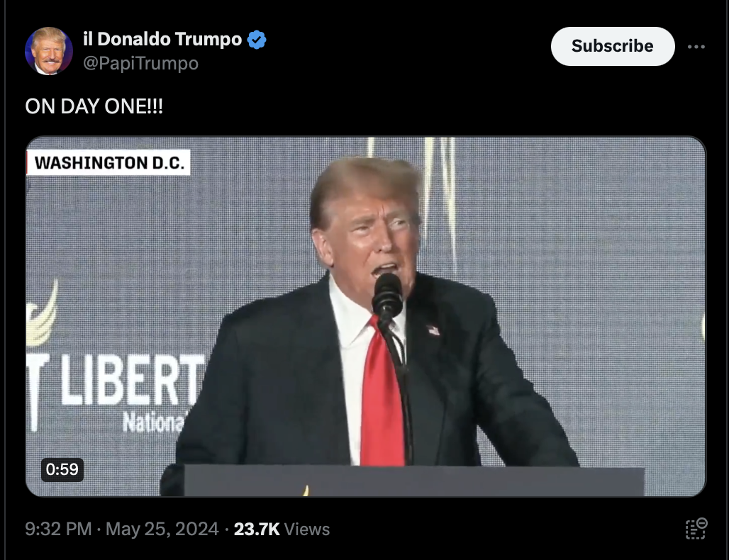Click the flag lapel pin in video

pos(433,330)
